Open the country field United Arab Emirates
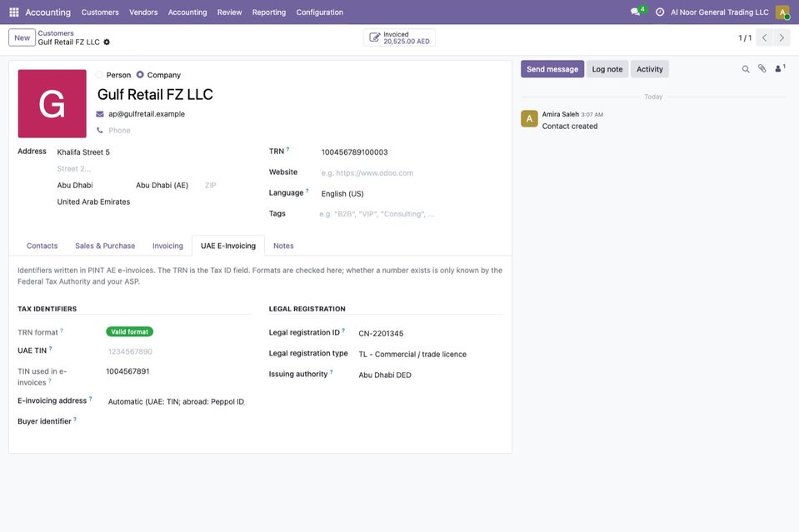This screenshot has height=532, width=799. [152, 201]
